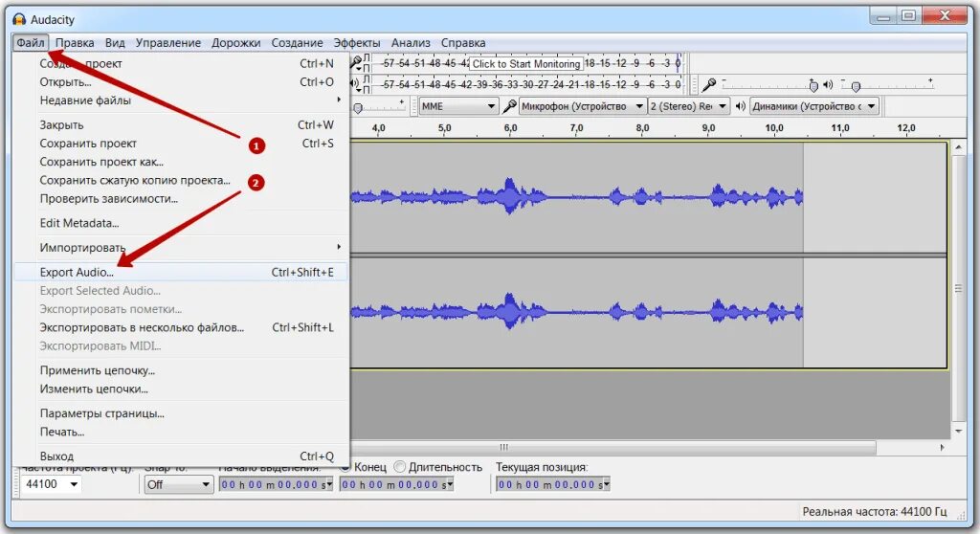Image resolution: width=980 pixels, height=534 pixels.
Task: Choose Создать проект from the File menu
Action: (181, 63)
